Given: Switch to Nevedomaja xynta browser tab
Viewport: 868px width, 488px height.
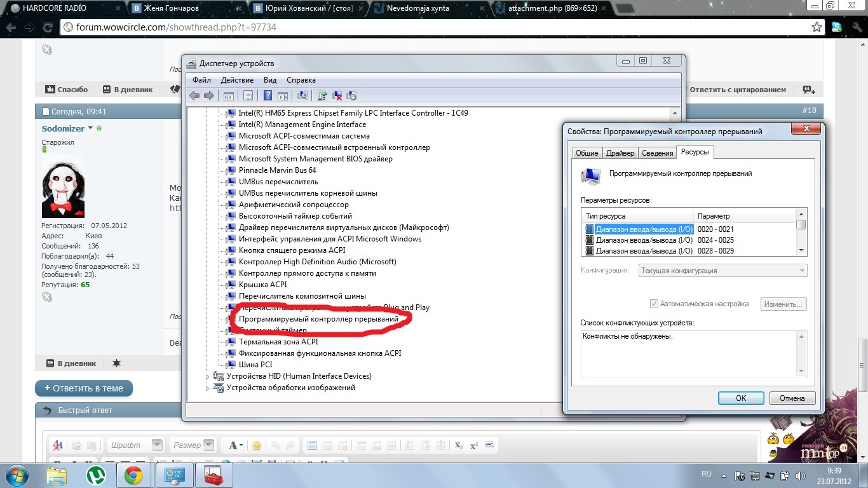Looking at the screenshot, I should point(429,8).
